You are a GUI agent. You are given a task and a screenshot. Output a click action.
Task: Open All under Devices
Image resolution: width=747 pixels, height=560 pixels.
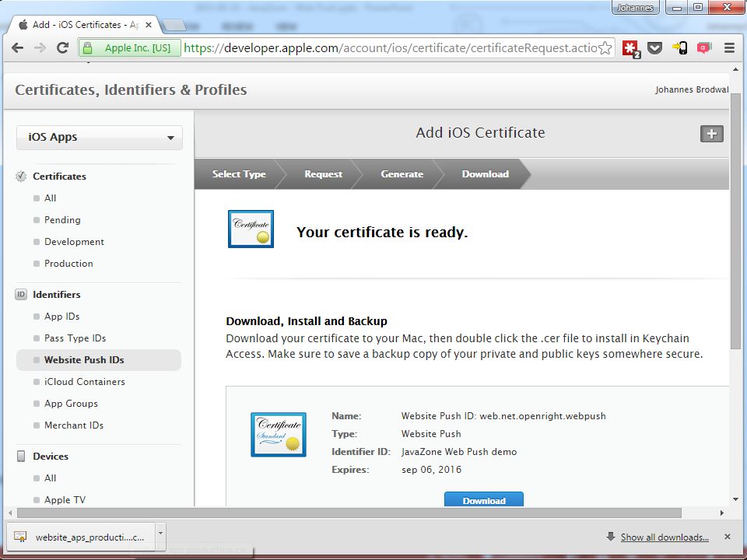(50, 478)
